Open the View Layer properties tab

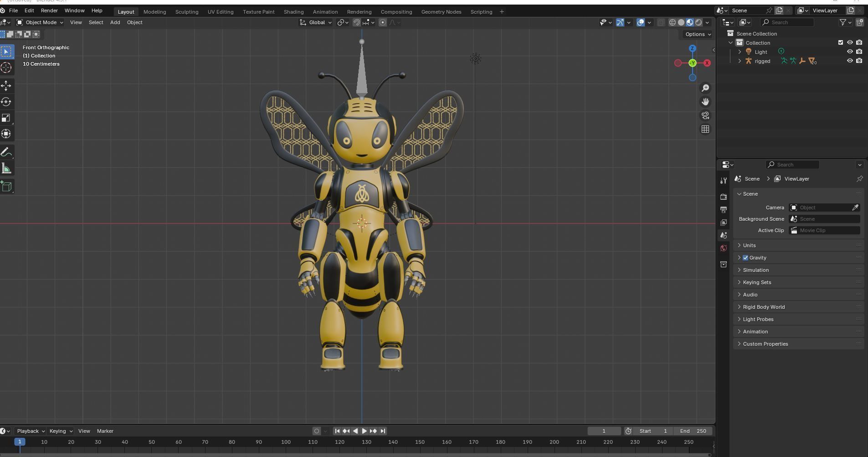pos(724,222)
